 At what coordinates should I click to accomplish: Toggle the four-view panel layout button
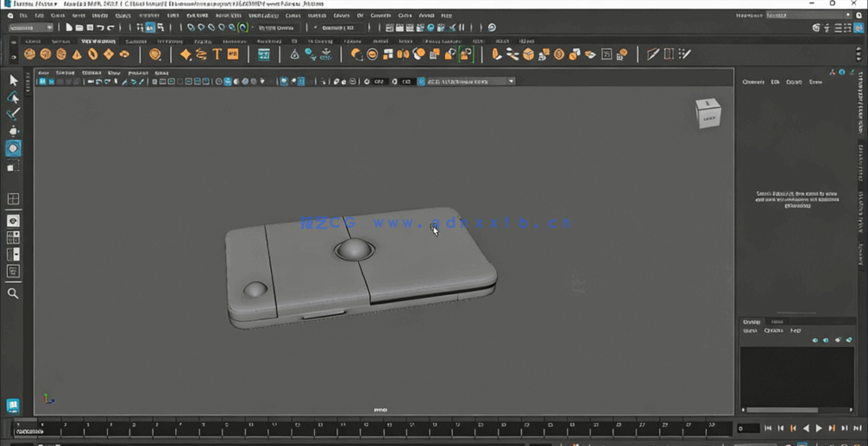[x=13, y=199]
